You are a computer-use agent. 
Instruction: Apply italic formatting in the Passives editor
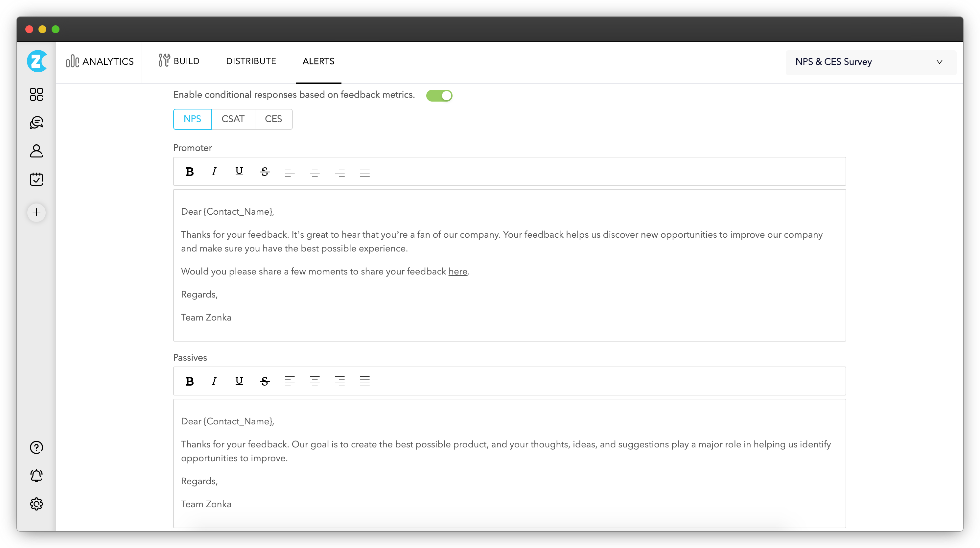click(x=214, y=381)
